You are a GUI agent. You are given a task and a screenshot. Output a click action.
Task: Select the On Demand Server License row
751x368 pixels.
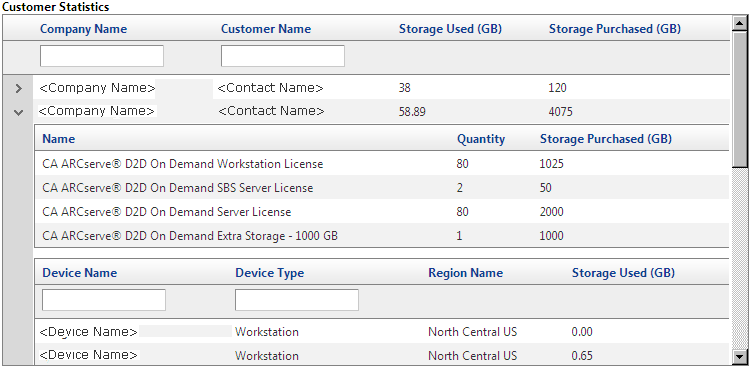pyautogui.click(x=382, y=212)
